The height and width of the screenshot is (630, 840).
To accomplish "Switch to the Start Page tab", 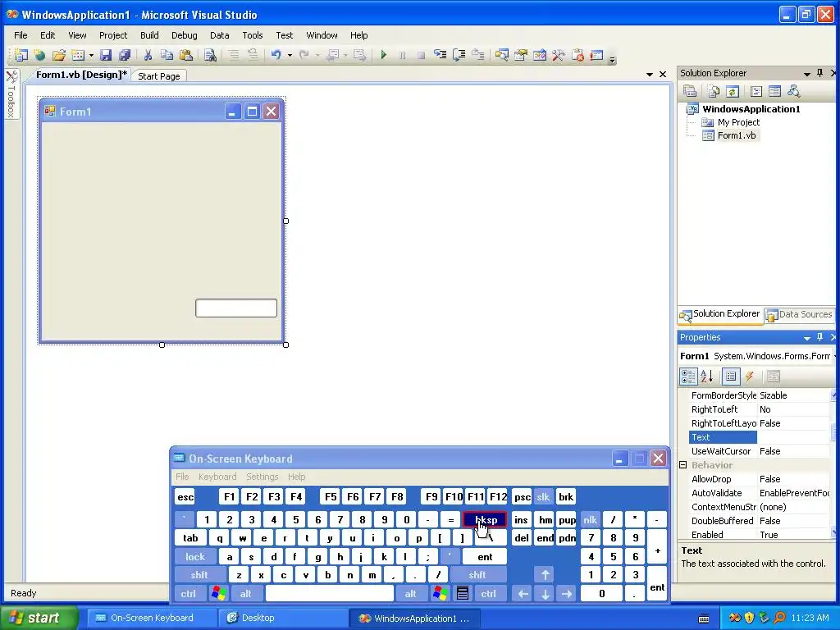I will click(159, 76).
